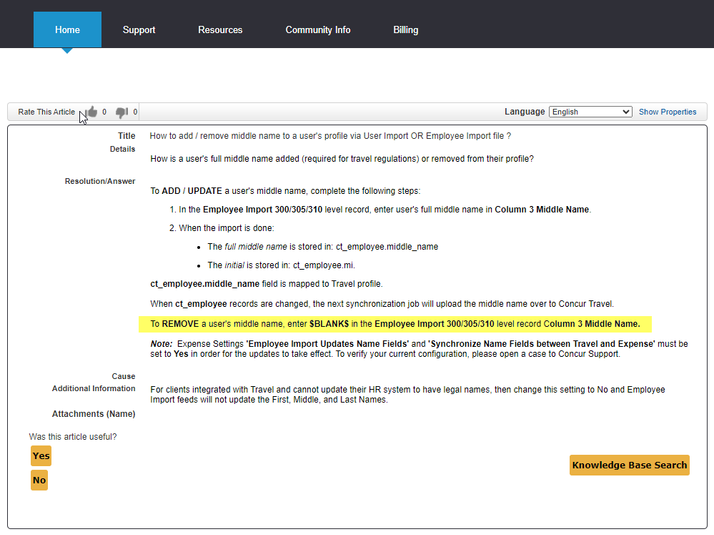Viewport: 714px width, 535px height.
Task: Click step 1 about Employee Import 300/305/310
Action: pyautogui.click(x=385, y=209)
